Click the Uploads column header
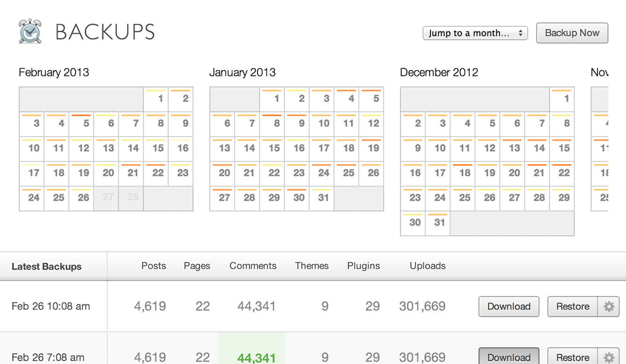 coord(427,266)
